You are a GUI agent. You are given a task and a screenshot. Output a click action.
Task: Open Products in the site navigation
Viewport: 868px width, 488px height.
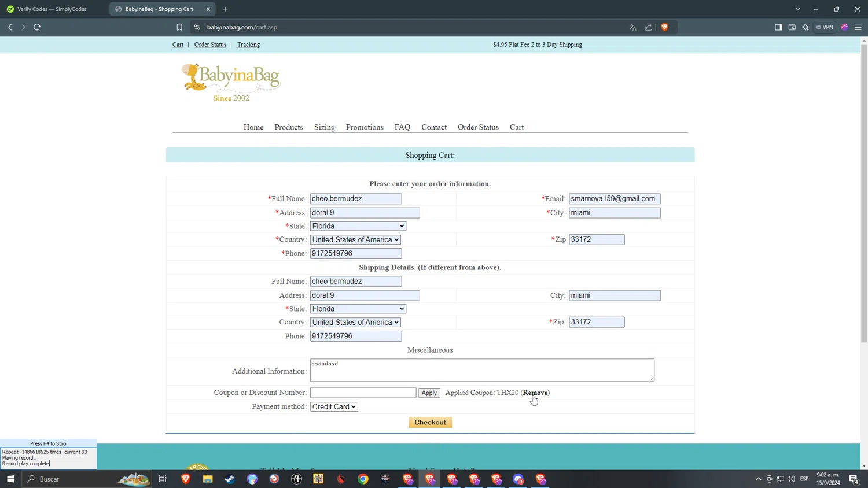click(x=289, y=127)
